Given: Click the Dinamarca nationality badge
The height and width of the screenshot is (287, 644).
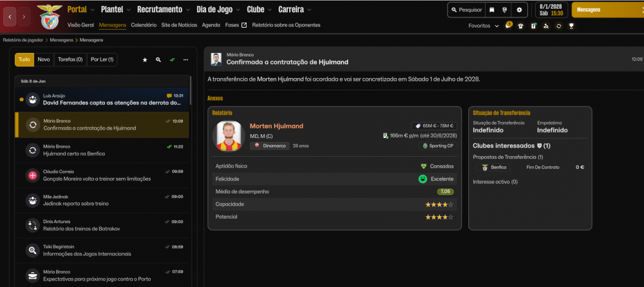Looking at the screenshot, I should (270, 146).
